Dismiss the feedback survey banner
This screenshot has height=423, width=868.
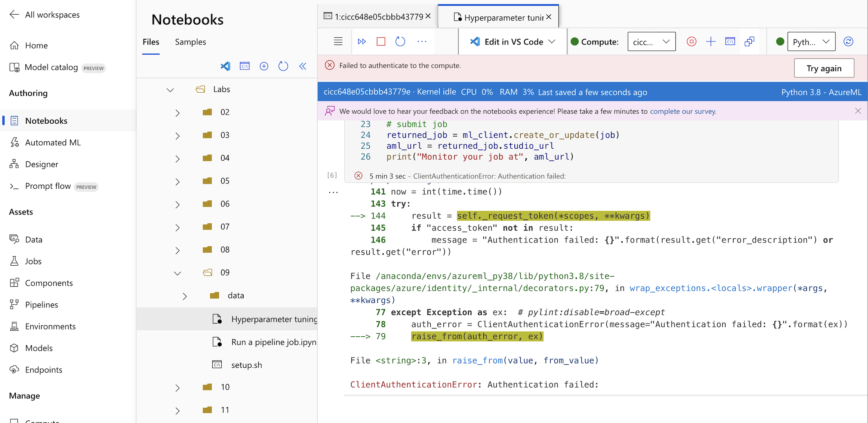coord(858,111)
